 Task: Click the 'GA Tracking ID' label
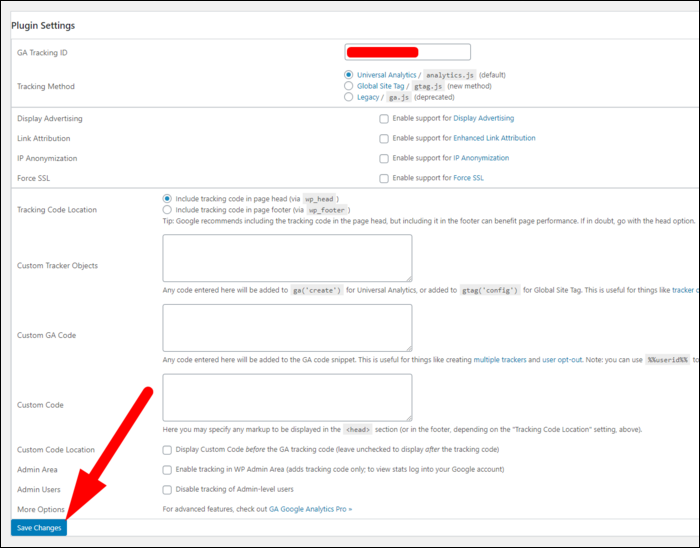point(42,53)
